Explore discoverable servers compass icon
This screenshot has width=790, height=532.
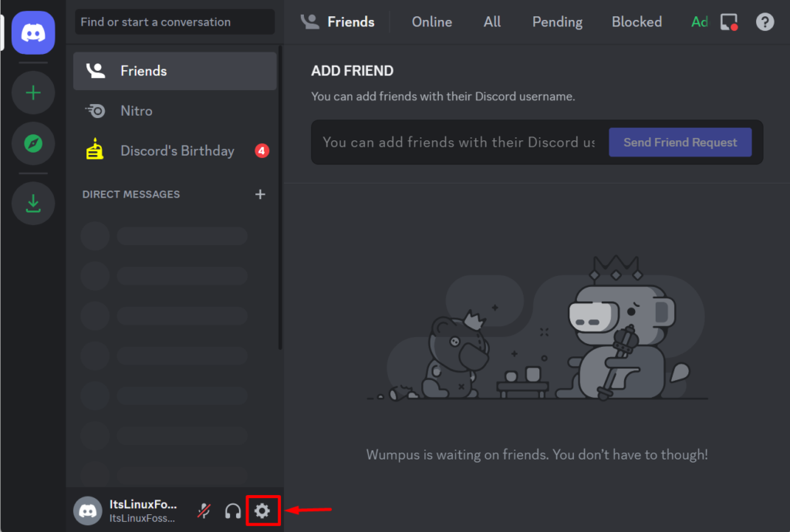tap(33, 143)
